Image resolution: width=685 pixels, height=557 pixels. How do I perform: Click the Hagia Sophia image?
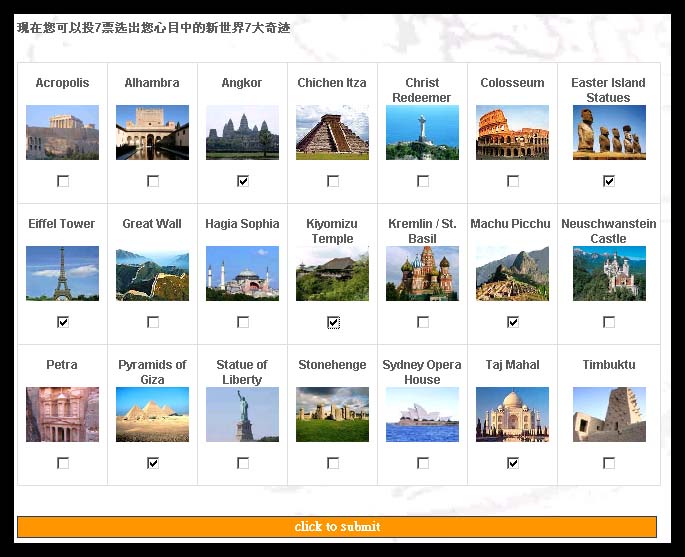point(242,273)
